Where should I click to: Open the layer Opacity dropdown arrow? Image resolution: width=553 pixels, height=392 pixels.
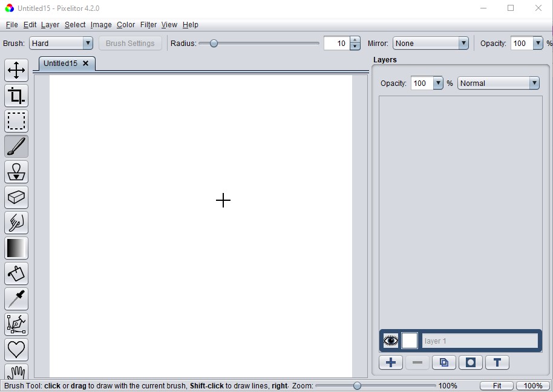tap(438, 83)
